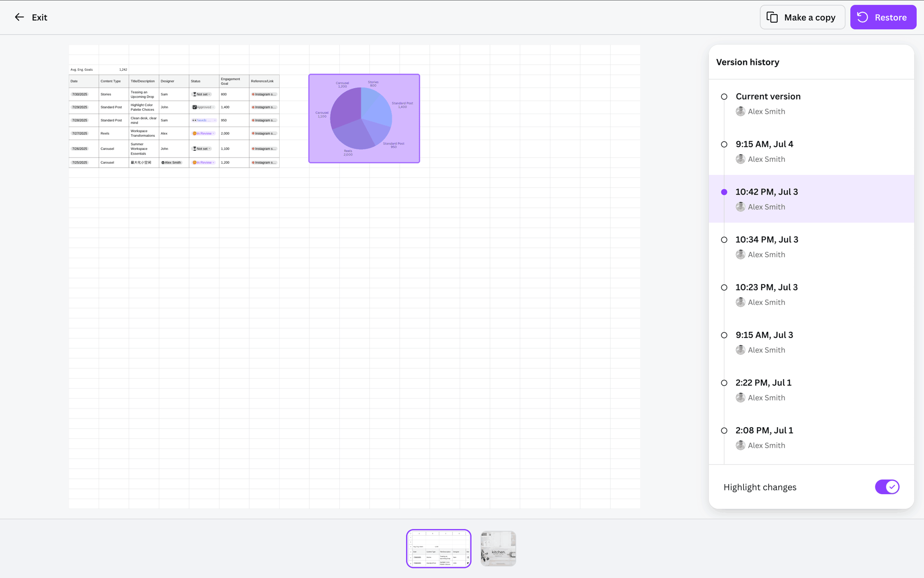Click the Make a copy button

pyautogui.click(x=802, y=17)
